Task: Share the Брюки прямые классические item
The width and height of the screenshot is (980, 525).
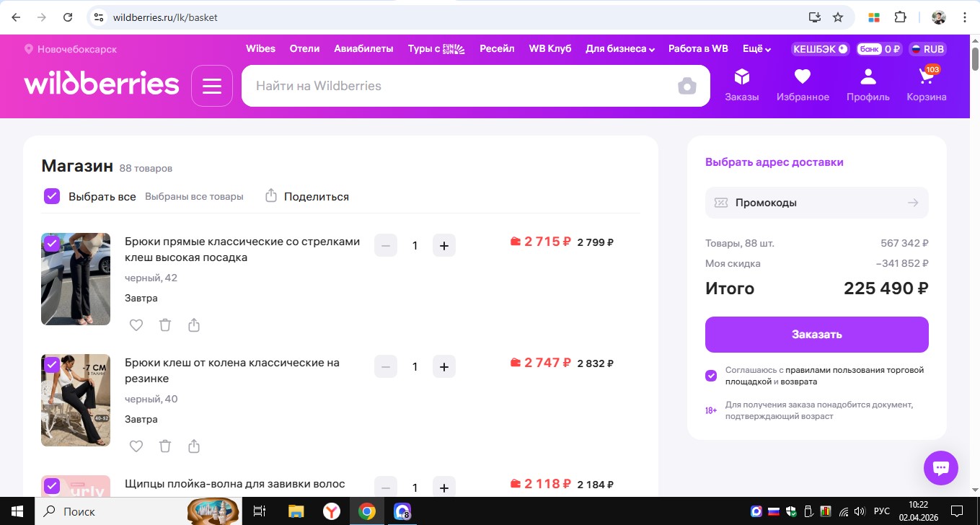Action: coord(194,325)
